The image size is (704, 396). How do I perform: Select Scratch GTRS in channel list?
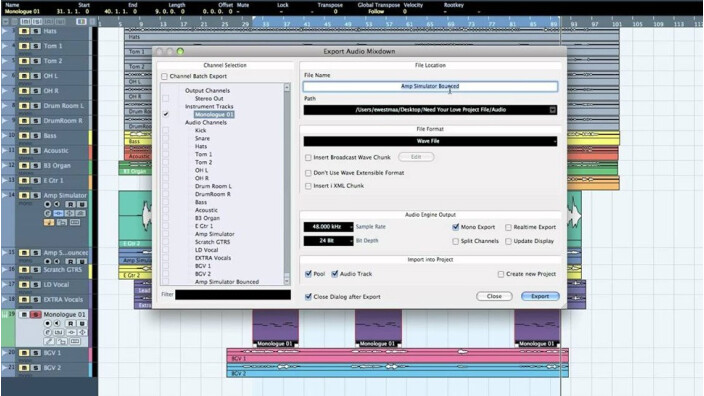coord(212,242)
